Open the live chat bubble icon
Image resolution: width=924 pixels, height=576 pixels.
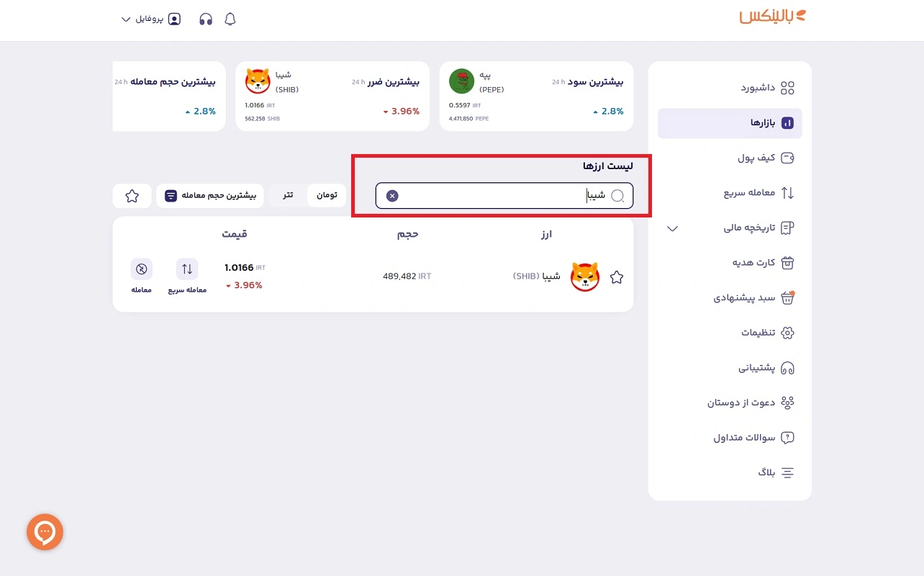tap(45, 531)
